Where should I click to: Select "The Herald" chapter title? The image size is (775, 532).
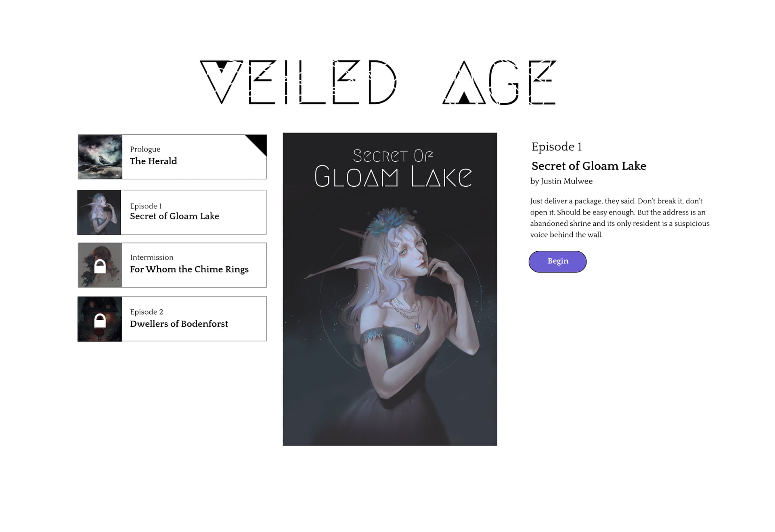pyautogui.click(x=153, y=161)
